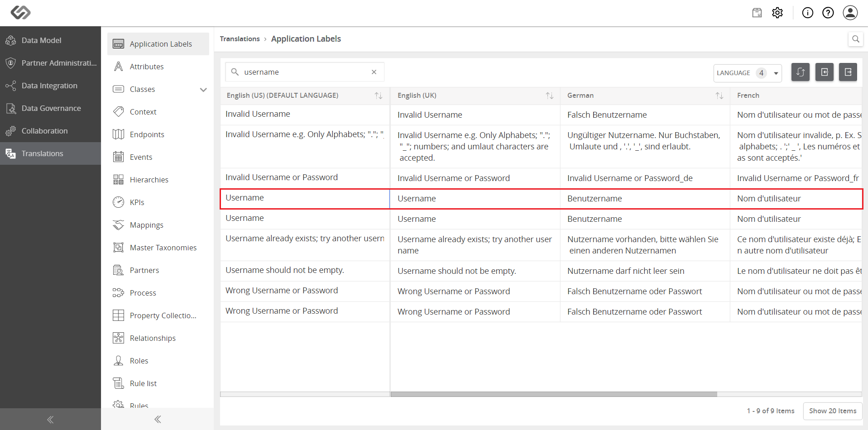Click the refresh translations icon button
Image resolution: width=868 pixels, height=430 pixels.
(801, 72)
